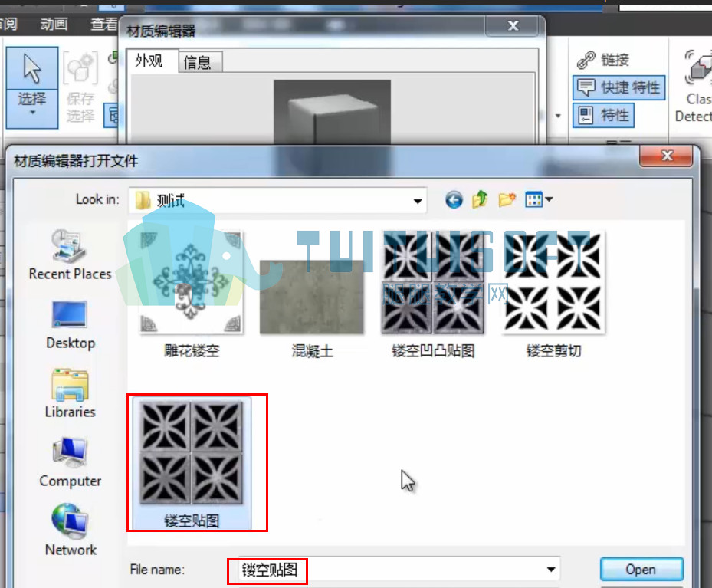Expand the Look in folder dropdown

click(417, 201)
